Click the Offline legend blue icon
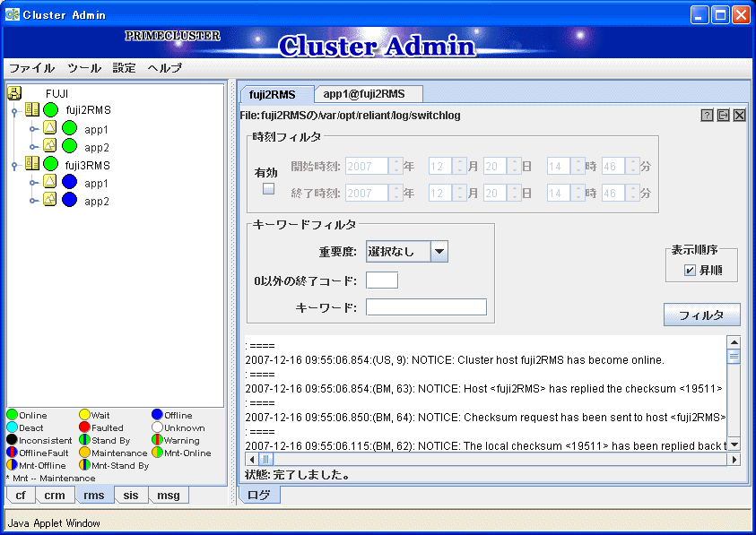 [157, 415]
